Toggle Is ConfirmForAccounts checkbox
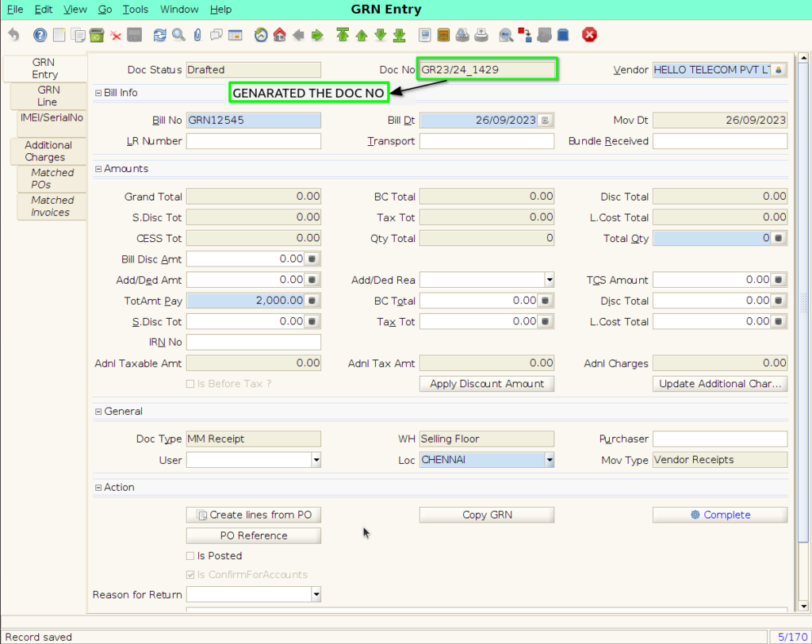Image resolution: width=812 pixels, height=644 pixels. pyautogui.click(x=190, y=574)
